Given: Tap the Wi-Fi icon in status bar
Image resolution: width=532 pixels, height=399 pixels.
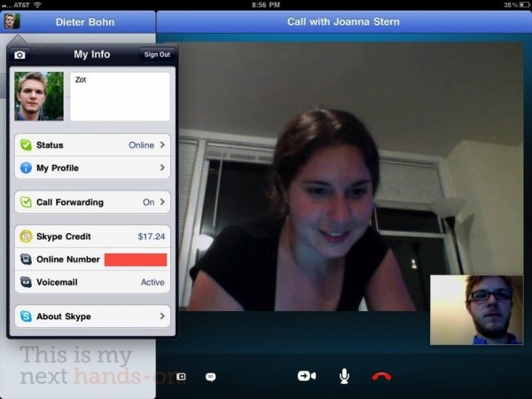Looking at the screenshot, I should (37, 4).
